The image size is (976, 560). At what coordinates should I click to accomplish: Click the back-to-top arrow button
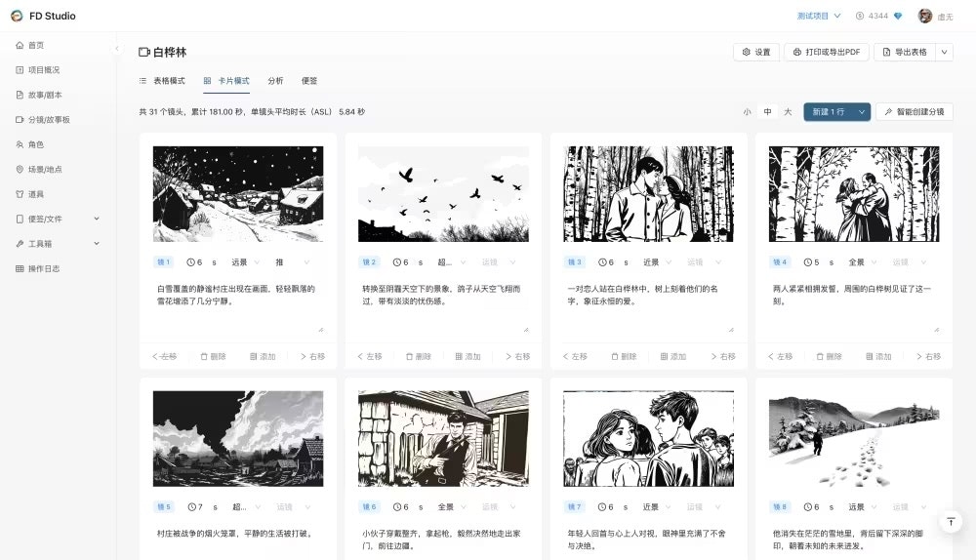(951, 521)
